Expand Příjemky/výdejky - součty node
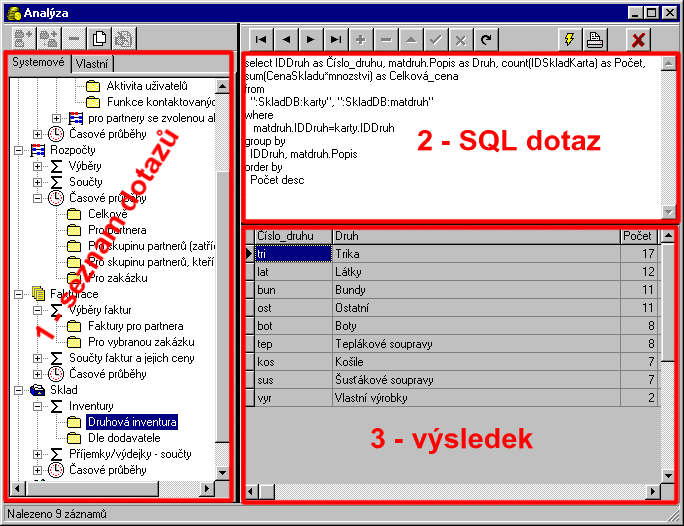 point(37,454)
